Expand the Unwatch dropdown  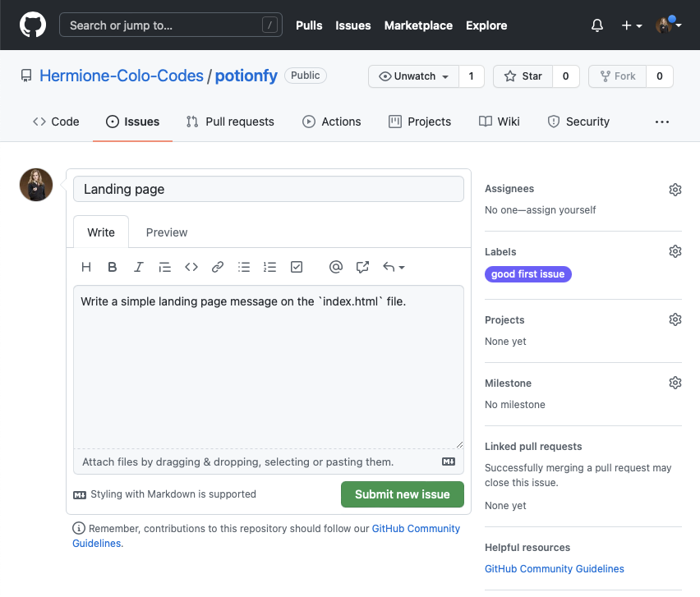(x=414, y=76)
